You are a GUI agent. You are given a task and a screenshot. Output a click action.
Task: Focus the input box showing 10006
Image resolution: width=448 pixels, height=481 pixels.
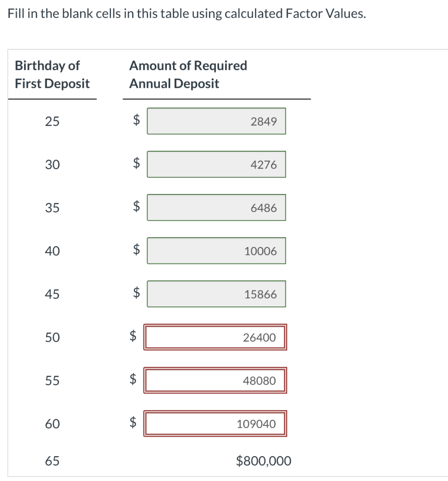coord(216,251)
